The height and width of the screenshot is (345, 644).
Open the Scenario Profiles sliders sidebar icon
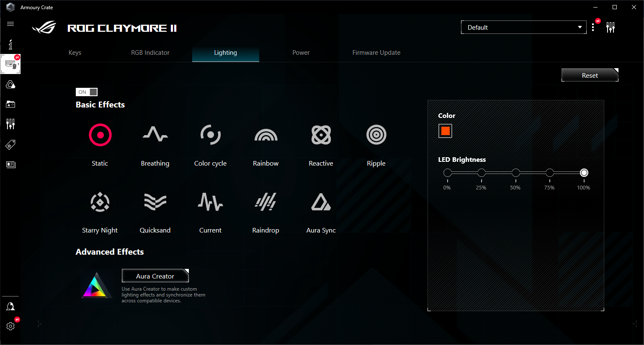(x=10, y=124)
